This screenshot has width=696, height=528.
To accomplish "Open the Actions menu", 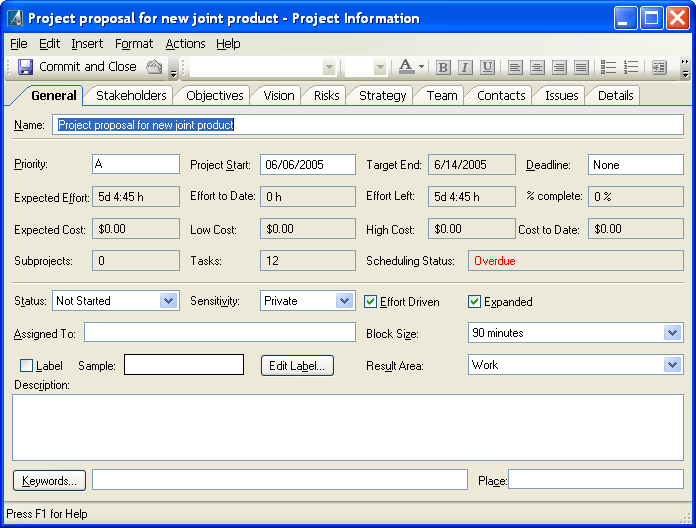I will coord(185,44).
